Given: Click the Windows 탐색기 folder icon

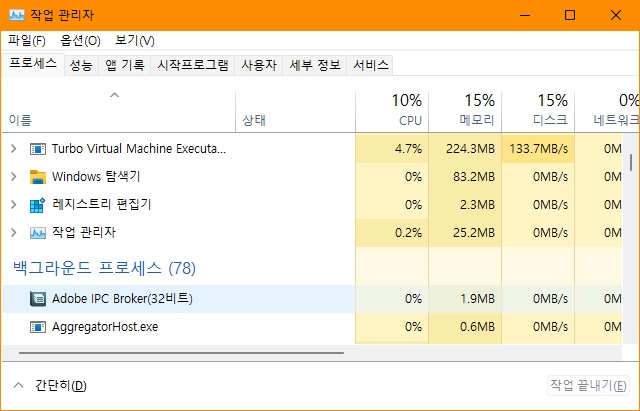Looking at the screenshot, I should coord(38,177).
